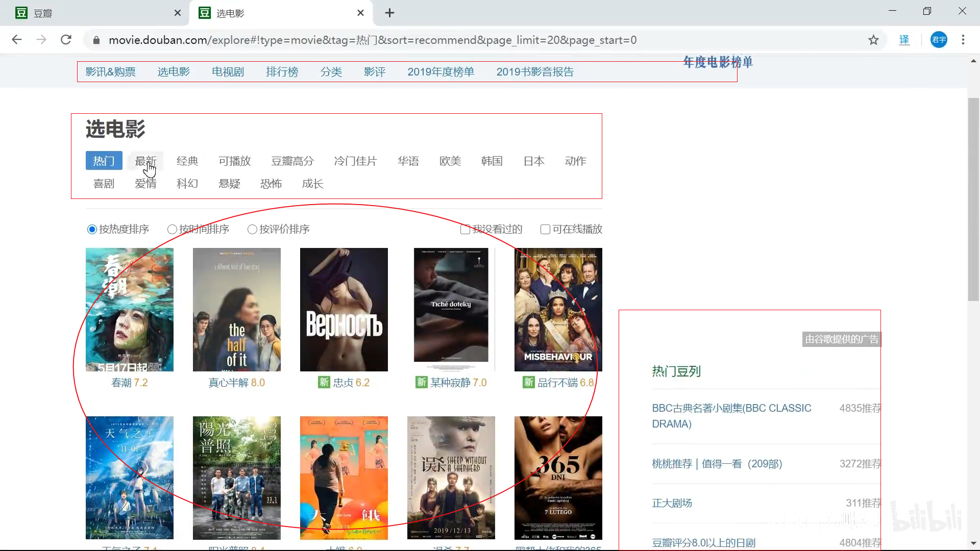Image resolution: width=980 pixels, height=551 pixels.
Task: Open Misbehaviour movie poster
Action: (x=558, y=310)
